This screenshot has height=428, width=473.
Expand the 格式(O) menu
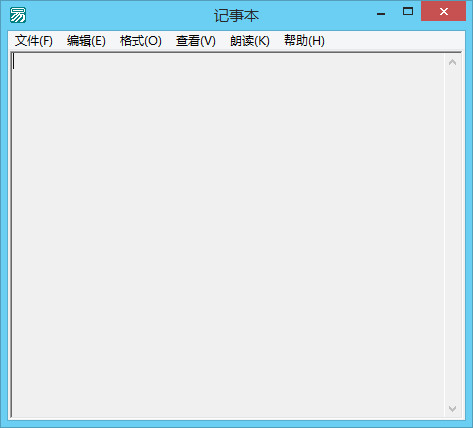tap(141, 41)
